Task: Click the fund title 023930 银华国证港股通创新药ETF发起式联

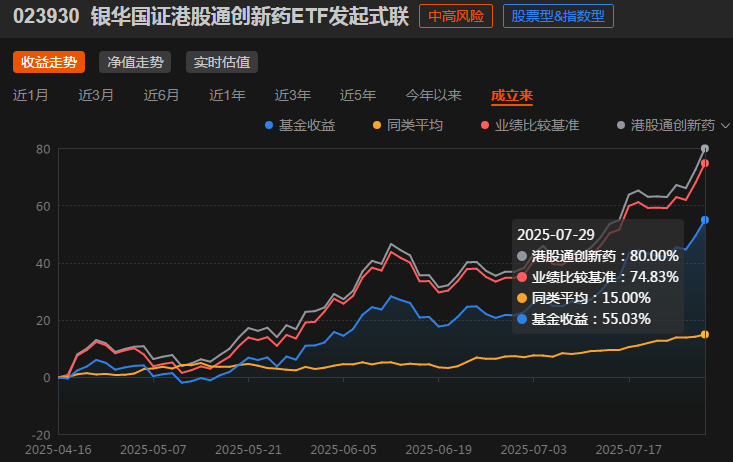Action: (211, 16)
